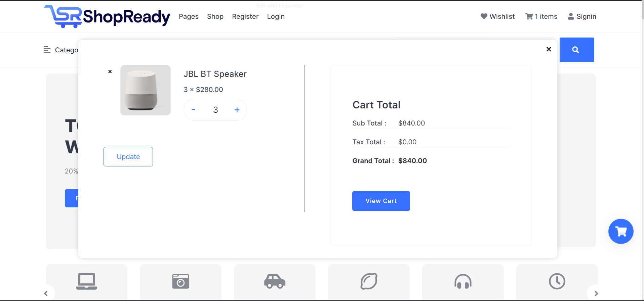The height and width of the screenshot is (301, 644).
Task: Open the Pages menu
Action: coord(189,16)
